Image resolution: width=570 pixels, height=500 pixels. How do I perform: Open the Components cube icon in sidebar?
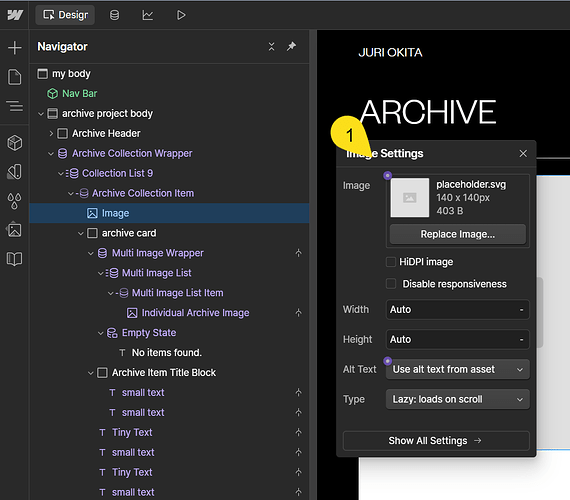pos(15,143)
